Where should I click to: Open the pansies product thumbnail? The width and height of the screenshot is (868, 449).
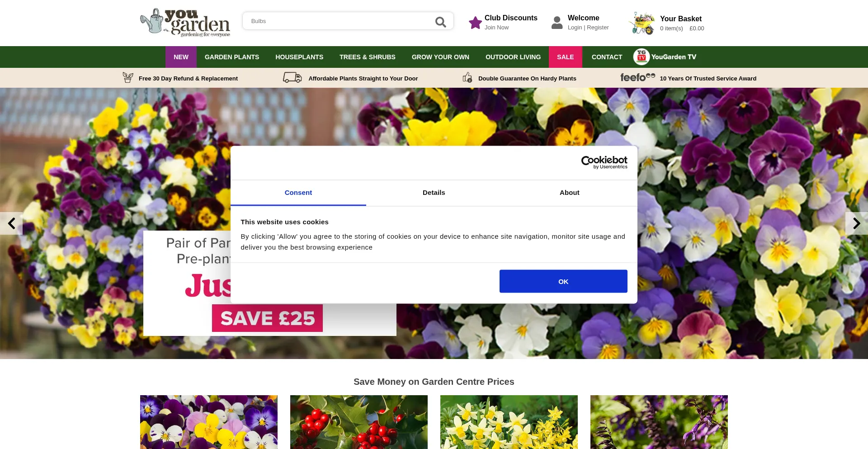(208, 422)
